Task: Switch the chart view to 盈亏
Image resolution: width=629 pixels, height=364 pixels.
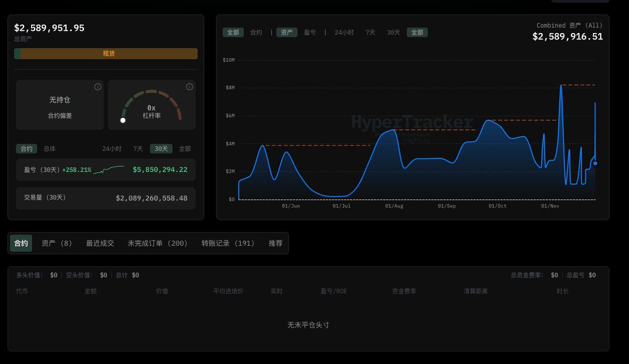Action: (x=310, y=32)
